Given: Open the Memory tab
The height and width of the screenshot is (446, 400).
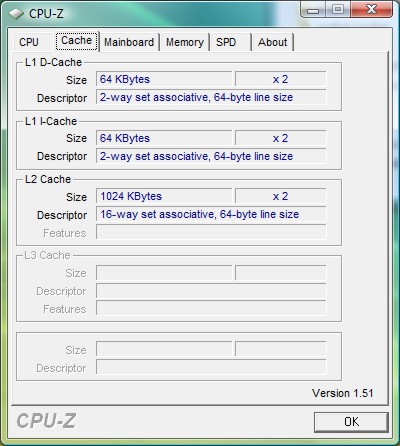Looking at the screenshot, I should point(185,42).
